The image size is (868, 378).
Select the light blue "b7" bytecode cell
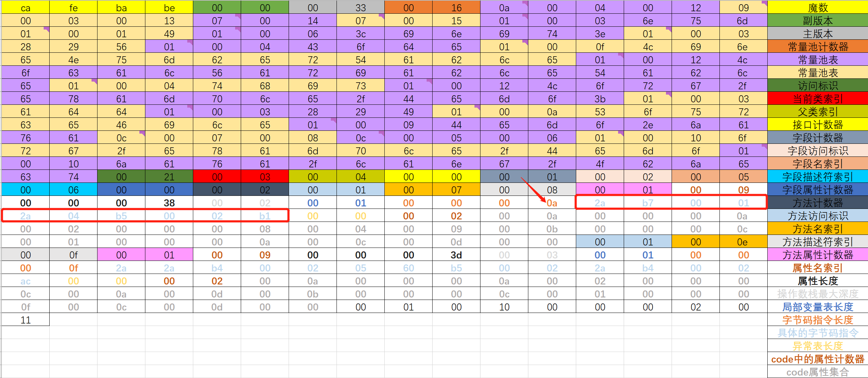pyautogui.click(x=648, y=203)
